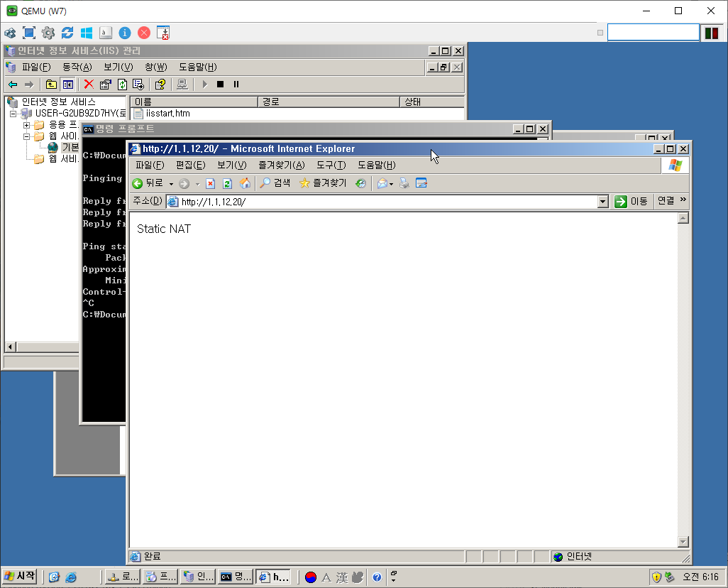Click the Home house icon in IE toolbar
The width and height of the screenshot is (728, 588).
pos(245,184)
